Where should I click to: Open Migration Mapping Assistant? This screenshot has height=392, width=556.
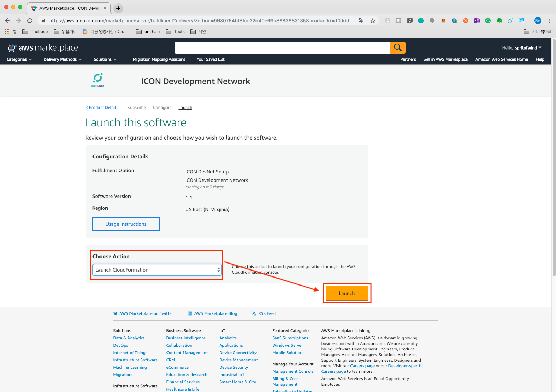(x=159, y=59)
